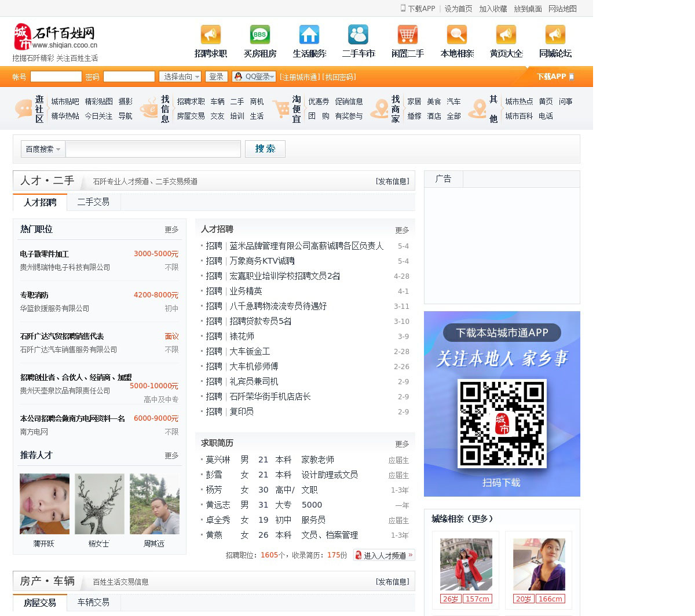
Task: Click the 找信息 coffee cup icon
Action: [x=149, y=108]
